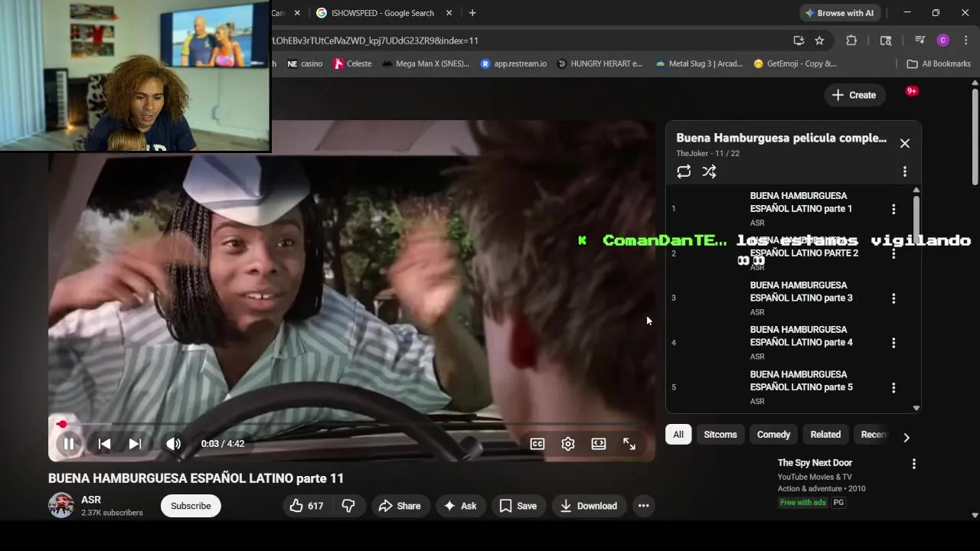This screenshot has width=980, height=551.
Task: Open Chrome three-dot menu
Action: click(x=965, y=41)
